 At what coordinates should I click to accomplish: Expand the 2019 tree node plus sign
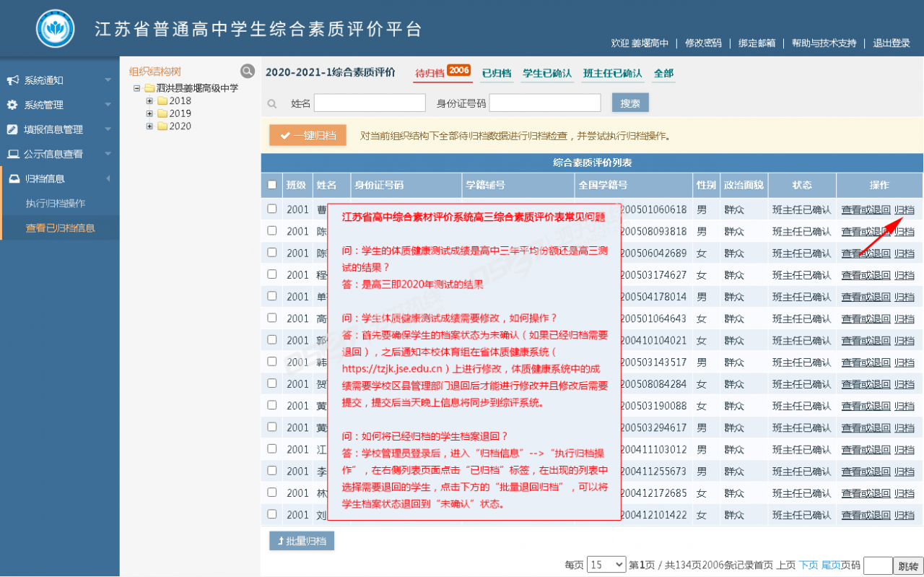[149, 113]
